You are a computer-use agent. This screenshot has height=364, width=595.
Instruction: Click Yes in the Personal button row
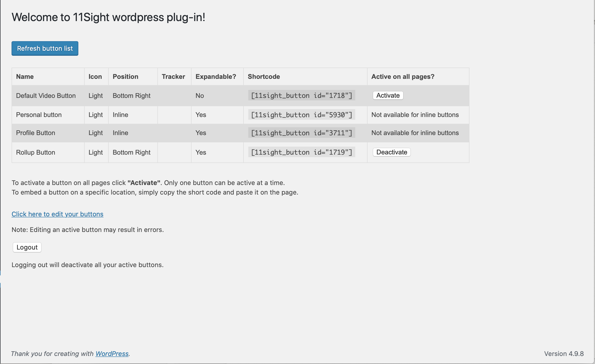(201, 115)
